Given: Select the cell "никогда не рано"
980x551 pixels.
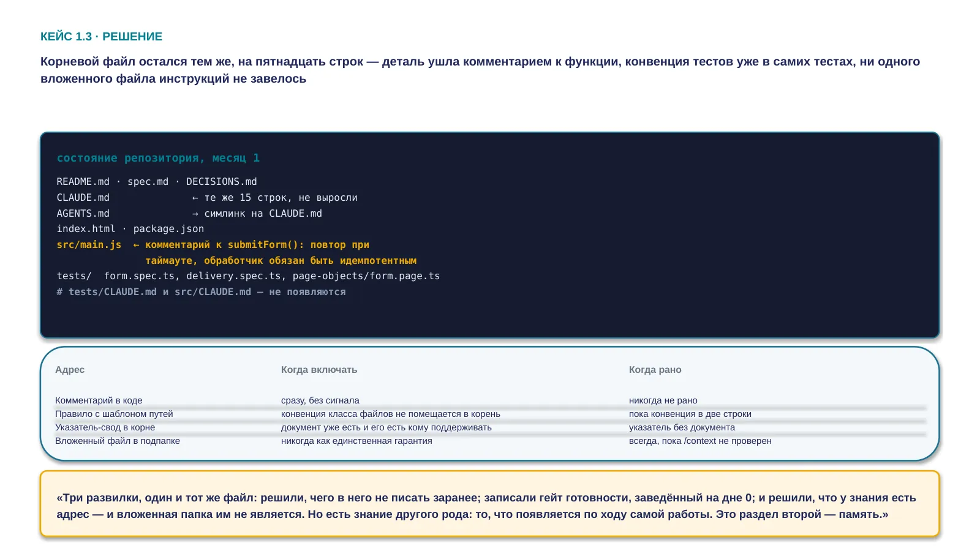Looking at the screenshot, I should [x=663, y=400].
